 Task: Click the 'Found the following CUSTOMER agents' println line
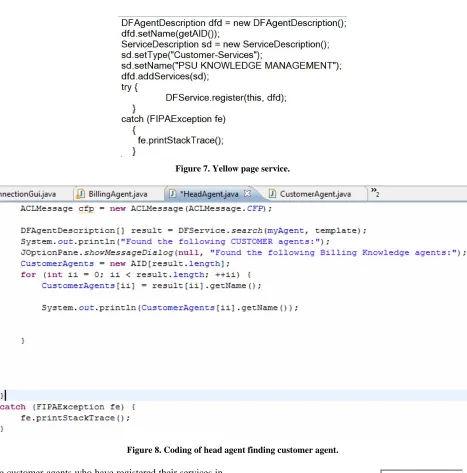(x=175, y=242)
